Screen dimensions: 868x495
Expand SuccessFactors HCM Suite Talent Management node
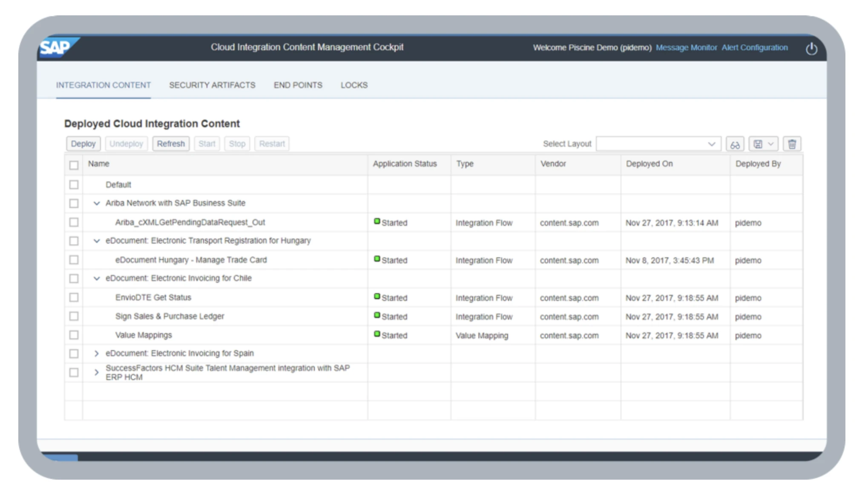97,372
